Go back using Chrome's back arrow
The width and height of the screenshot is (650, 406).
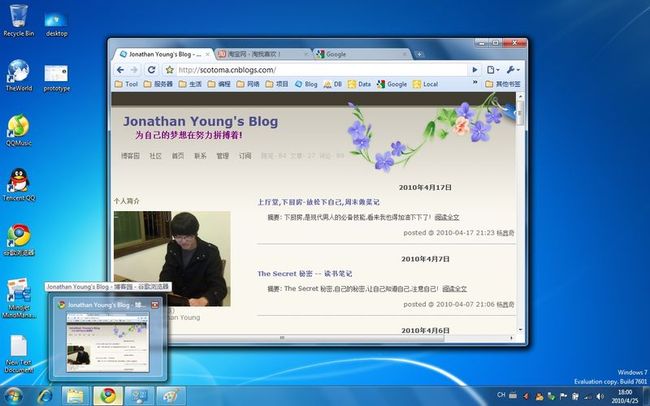120,70
